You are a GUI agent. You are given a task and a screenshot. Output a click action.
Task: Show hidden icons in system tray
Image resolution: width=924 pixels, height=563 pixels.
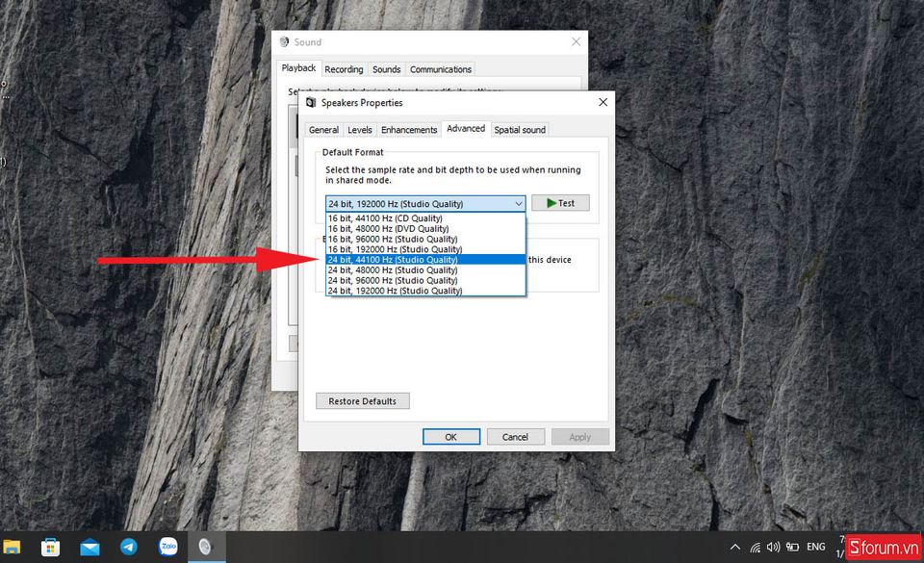735,547
